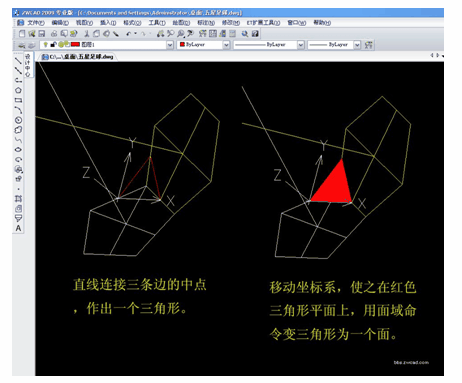Image resolution: width=462 pixels, height=383 pixels.
Task: Open the Properties palette icon
Action: tap(203, 34)
